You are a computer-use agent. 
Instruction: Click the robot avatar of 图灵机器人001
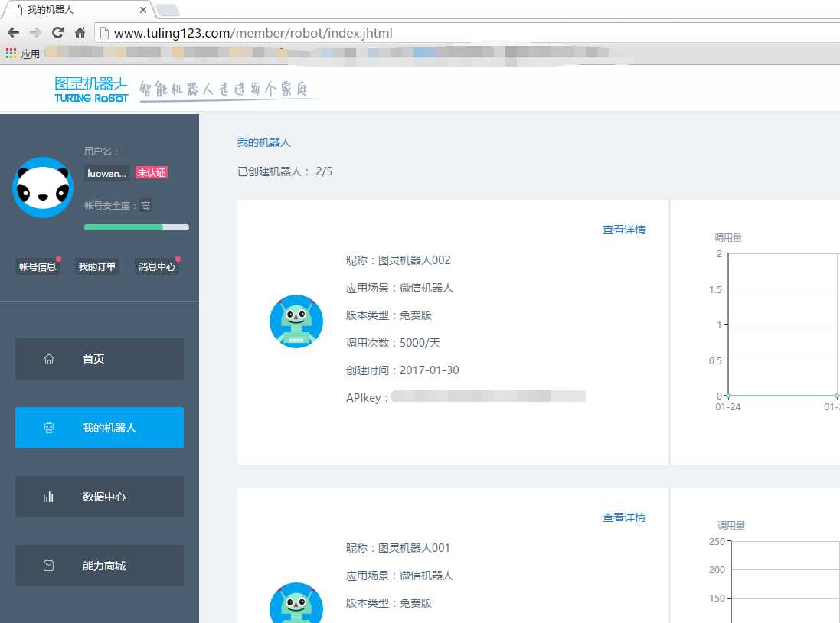pos(296,602)
